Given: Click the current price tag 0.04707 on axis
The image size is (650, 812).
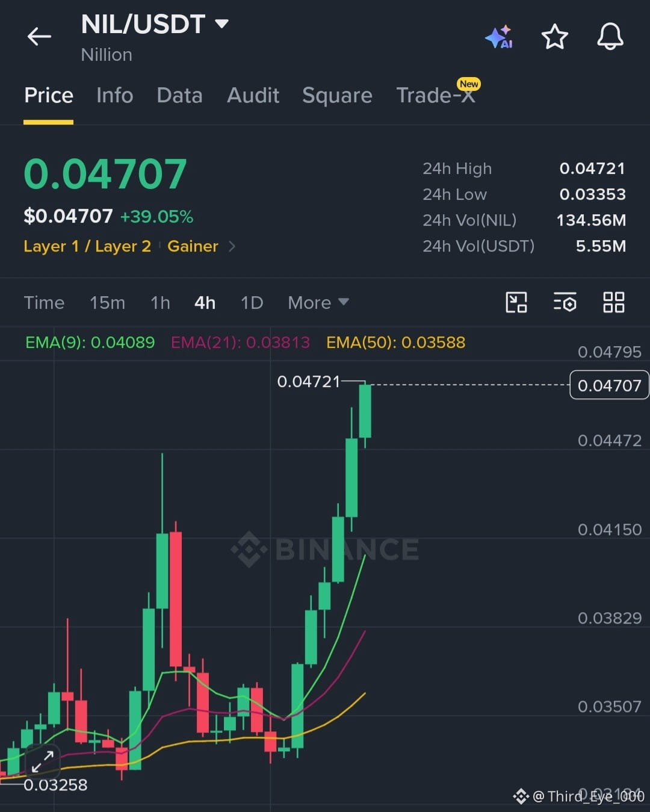Looking at the screenshot, I should tap(609, 385).
